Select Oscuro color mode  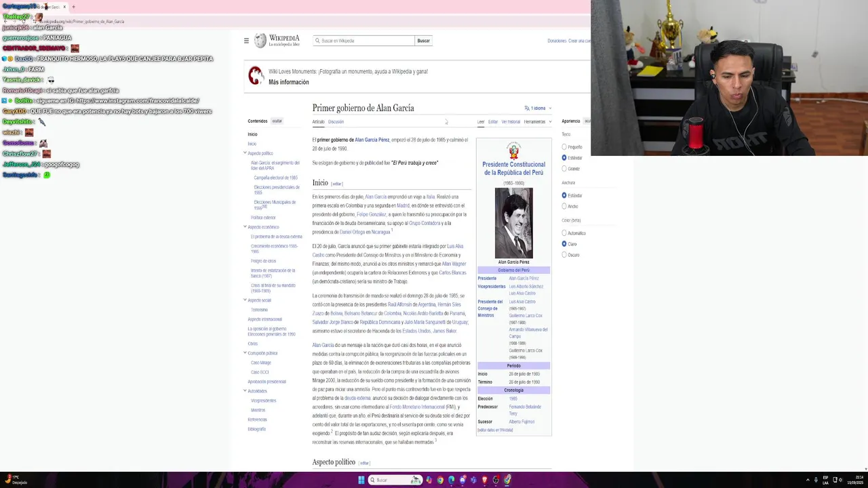pyautogui.click(x=564, y=255)
